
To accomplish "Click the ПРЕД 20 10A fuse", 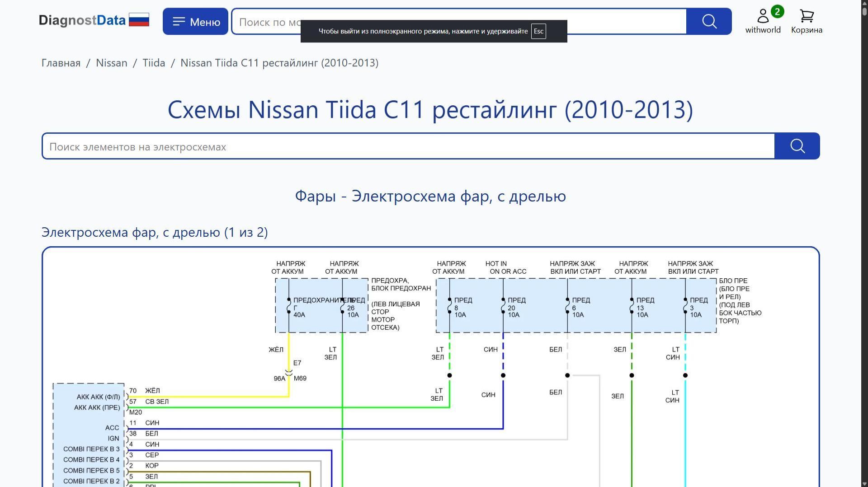I will [x=503, y=306].
